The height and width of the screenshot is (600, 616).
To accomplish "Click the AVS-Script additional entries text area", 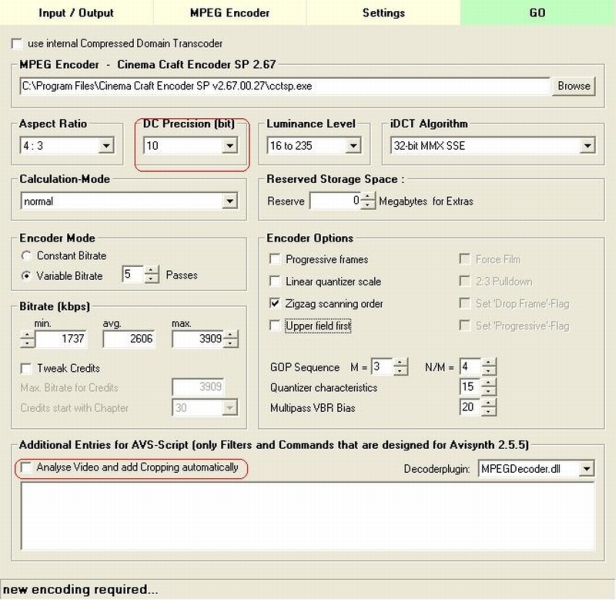I will pyautogui.click(x=308, y=516).
